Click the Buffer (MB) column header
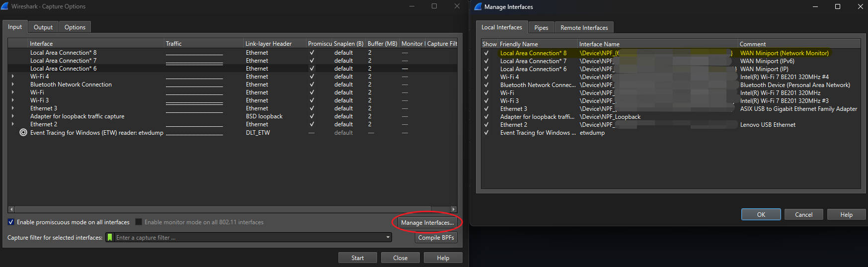 click(383, 44)
